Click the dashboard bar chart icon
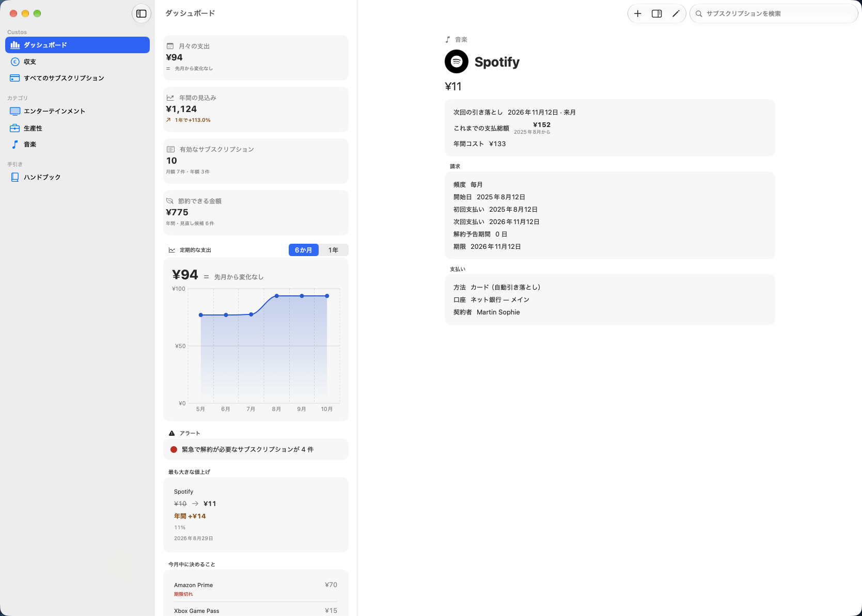Screen dimensions: 862x616 point(15,45)
